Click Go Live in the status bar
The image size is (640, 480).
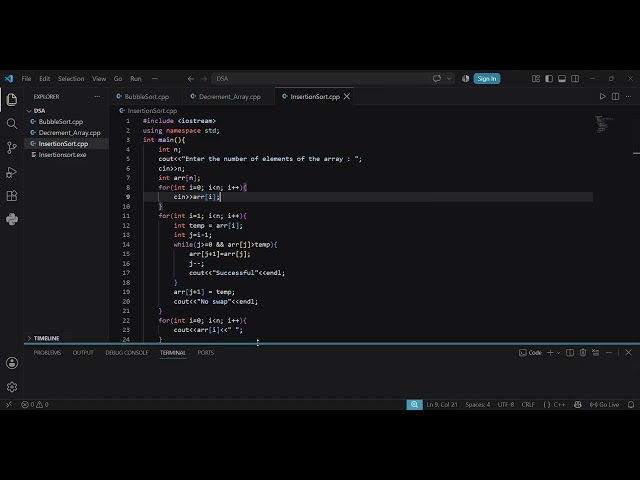[x=604, y=404]
